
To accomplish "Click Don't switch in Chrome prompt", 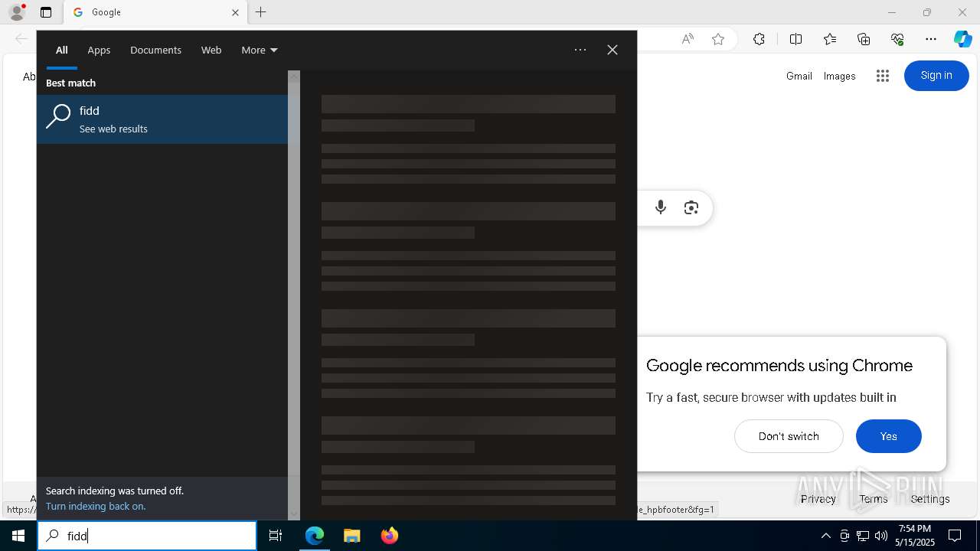I will click(x=789, y=436).
